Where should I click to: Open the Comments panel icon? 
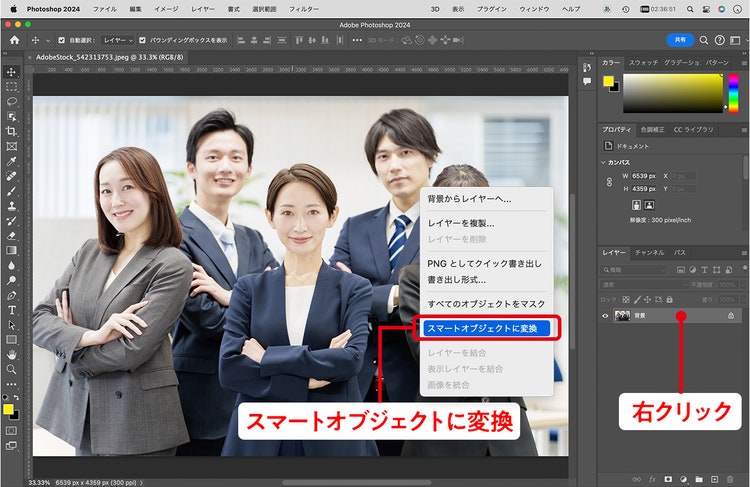coord(587,82)
